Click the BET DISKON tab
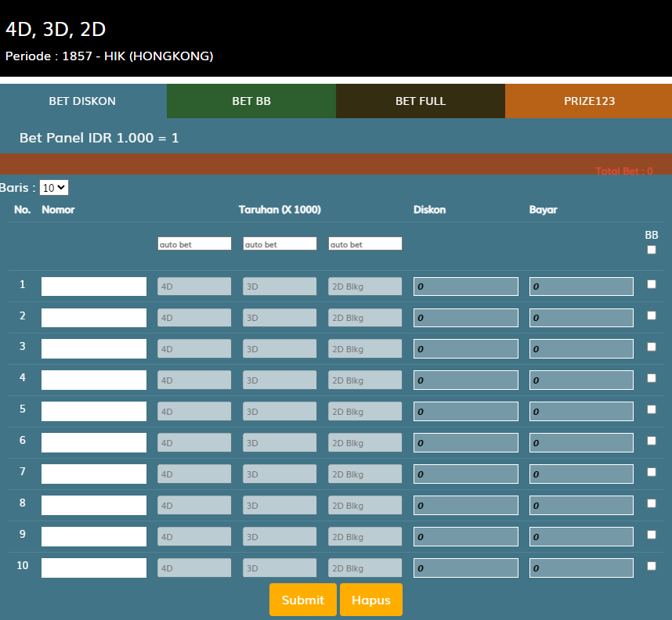The width and height of the screenshot is (672, 620). point(83,101)
